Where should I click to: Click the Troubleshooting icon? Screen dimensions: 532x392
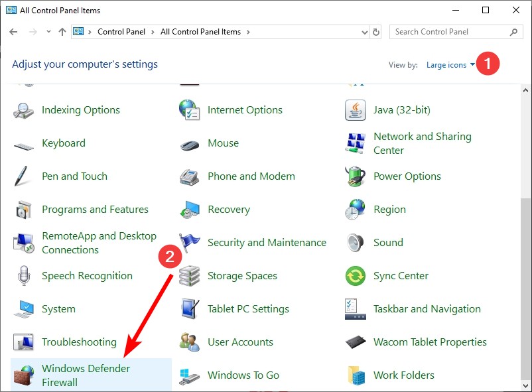click(23, 342)
